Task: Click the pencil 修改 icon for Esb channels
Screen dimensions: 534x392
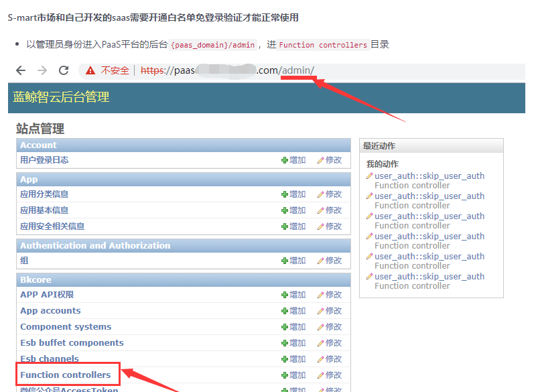Action: click(320, 359)
